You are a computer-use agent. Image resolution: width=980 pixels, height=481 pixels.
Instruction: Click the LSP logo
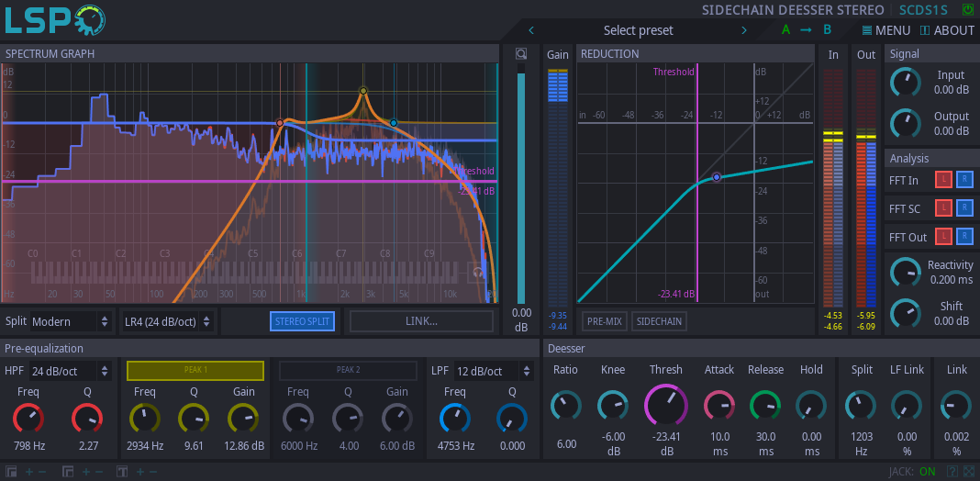[55, 19]
